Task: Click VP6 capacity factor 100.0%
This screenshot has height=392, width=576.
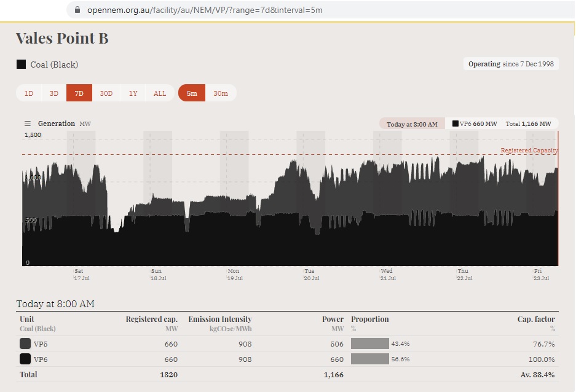Action: pos(542,359)
